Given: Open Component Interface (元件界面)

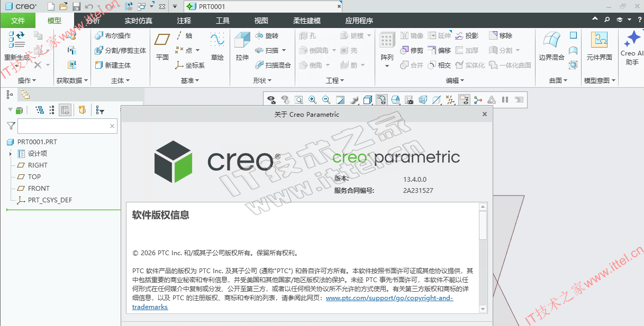Looking at the screenshot, I should (600, 46).
